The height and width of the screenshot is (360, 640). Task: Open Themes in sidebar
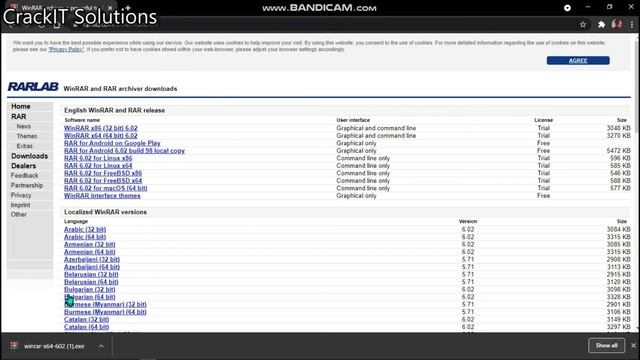27,136
